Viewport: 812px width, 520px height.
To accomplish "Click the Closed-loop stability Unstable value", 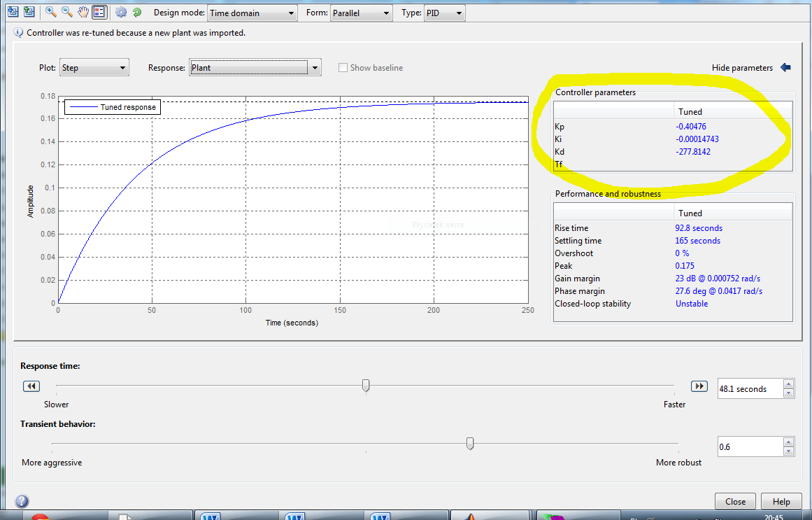I will (x=691, y=304).
